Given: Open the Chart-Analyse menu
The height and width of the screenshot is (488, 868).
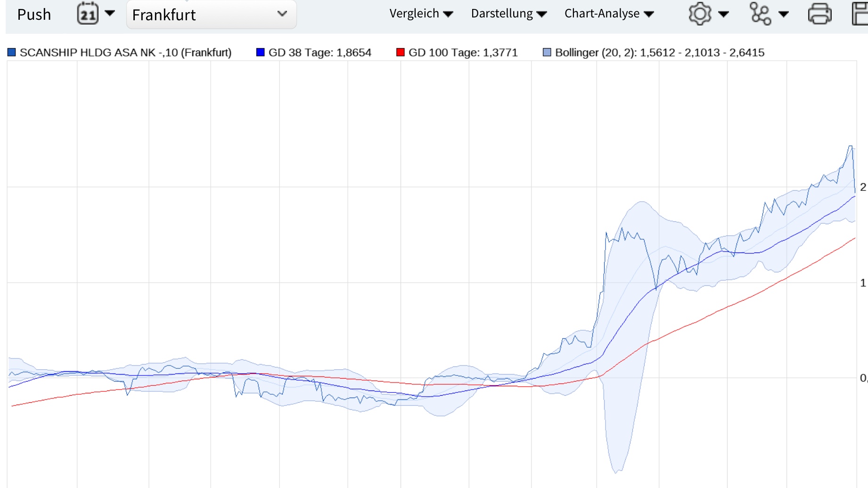Looking at the screenshot, I should pos(609,14).
